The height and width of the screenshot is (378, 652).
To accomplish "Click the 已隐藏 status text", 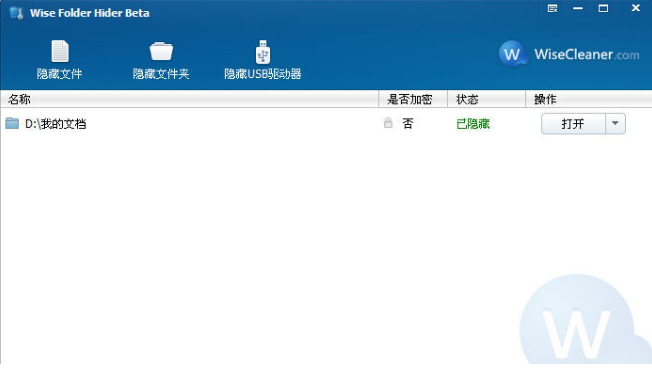I will 473,124.
